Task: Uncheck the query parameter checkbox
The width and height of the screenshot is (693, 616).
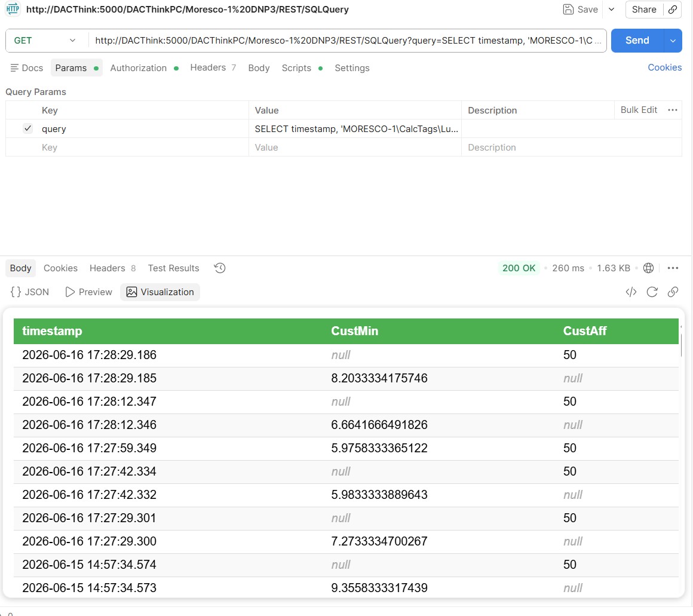Action: 27,128
